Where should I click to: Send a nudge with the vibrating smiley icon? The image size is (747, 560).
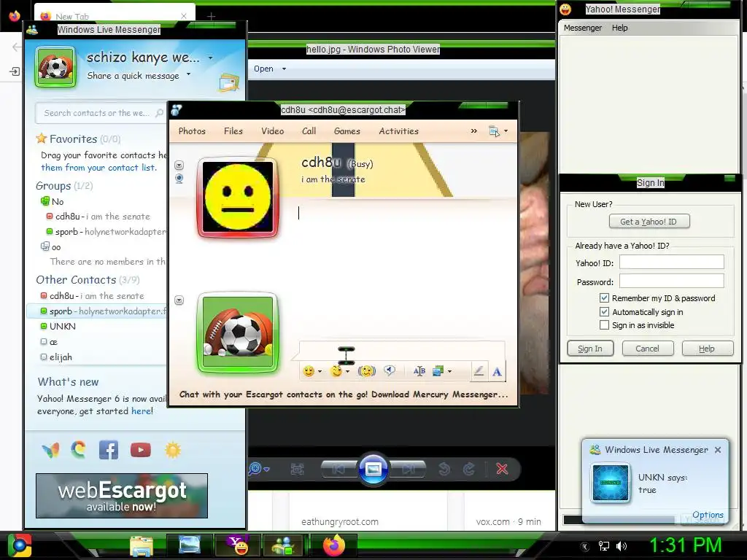coord(366,371)
